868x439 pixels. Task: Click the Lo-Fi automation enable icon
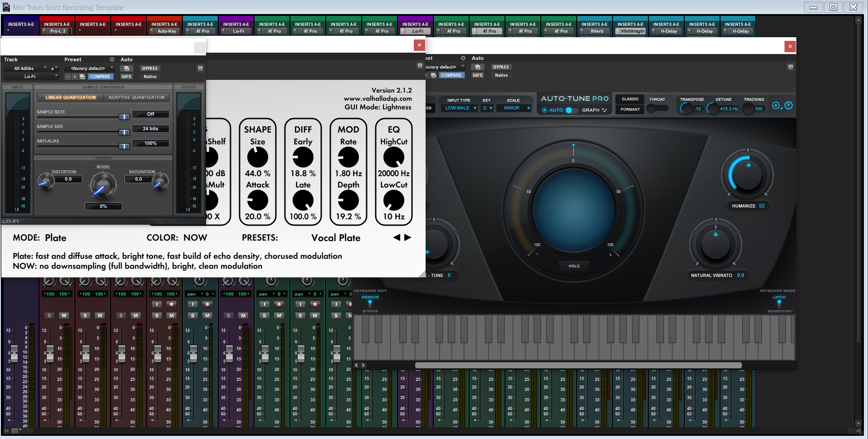[127, 69]
